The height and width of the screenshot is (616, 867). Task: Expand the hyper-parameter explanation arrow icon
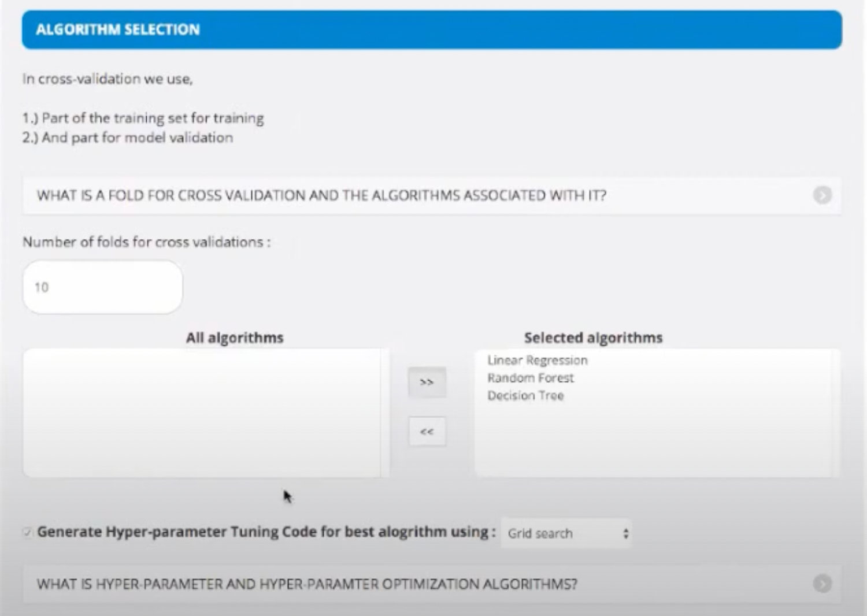pyautogui.click(x=822, y=584)
